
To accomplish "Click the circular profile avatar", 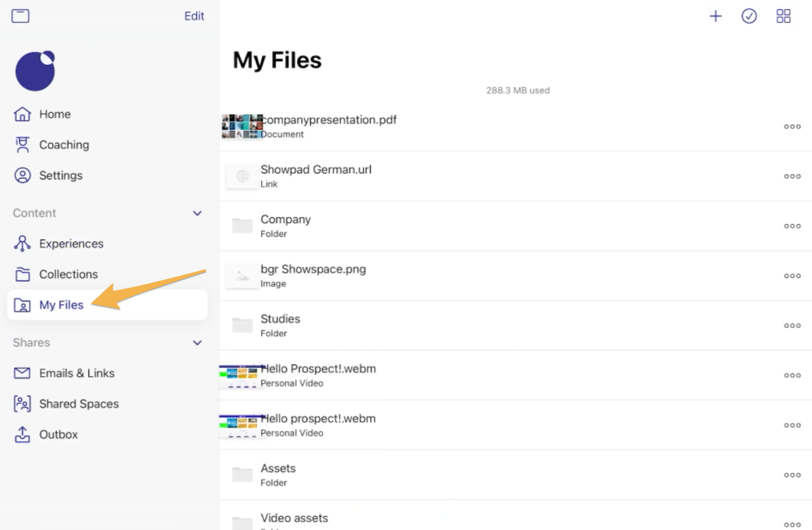I will (x=35, y=70).
